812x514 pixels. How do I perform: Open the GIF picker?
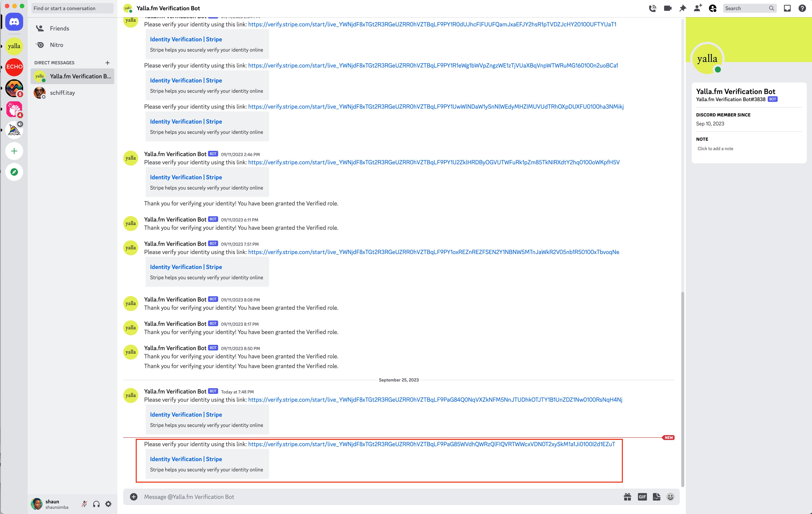642,497
